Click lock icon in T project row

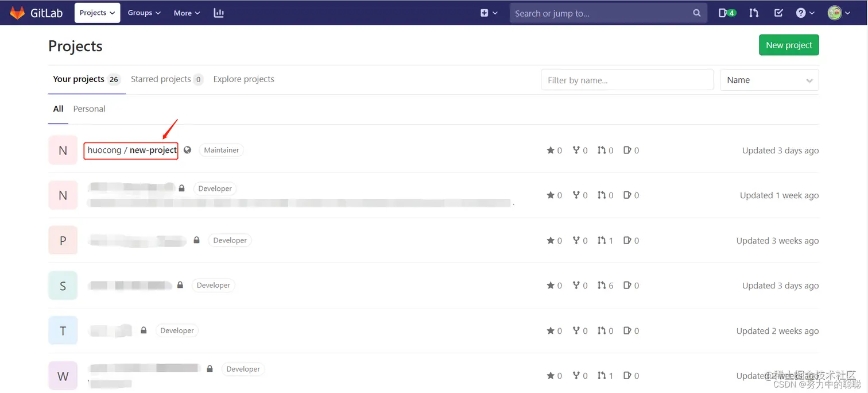144,330
